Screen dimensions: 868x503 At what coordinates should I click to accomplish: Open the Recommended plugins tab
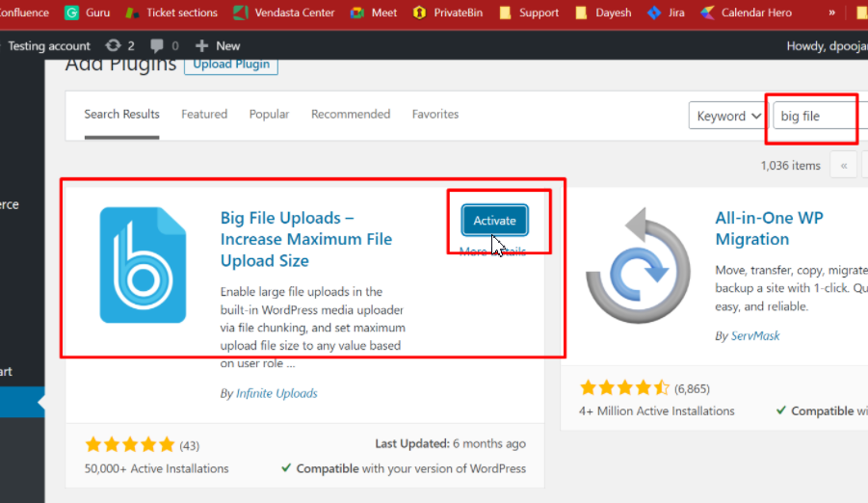tap(351, 114)
